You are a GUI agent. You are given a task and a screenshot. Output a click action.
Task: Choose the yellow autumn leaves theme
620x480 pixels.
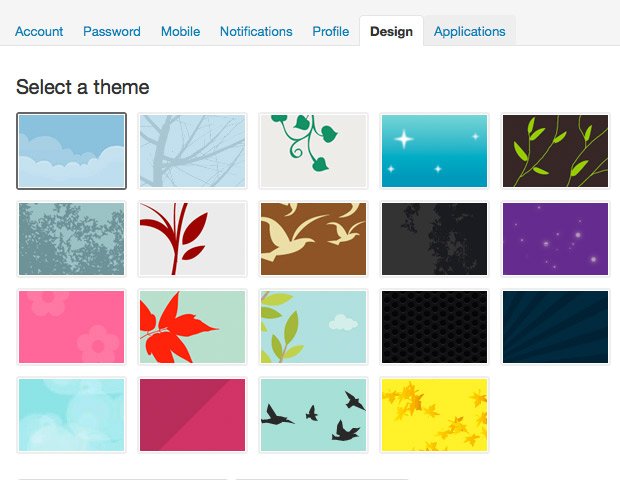click(x=434, y=415)
